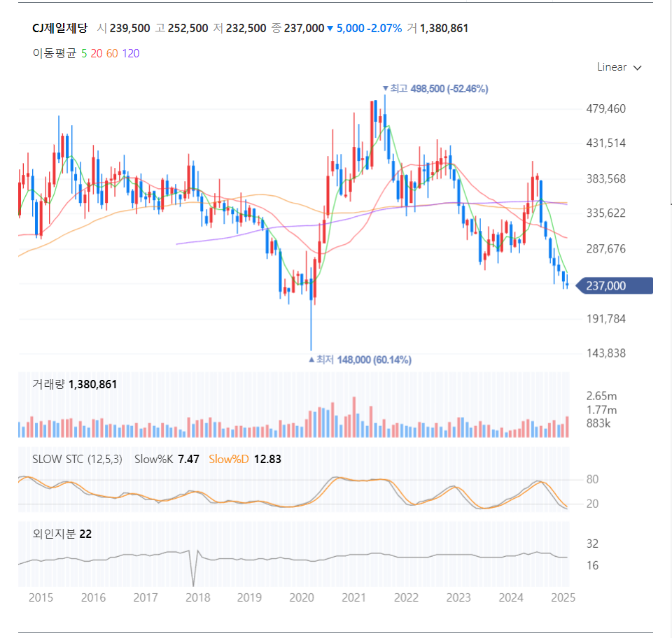Click the 2015 year axis label
This screenshot has width=672, height=638.
[41, 597]
